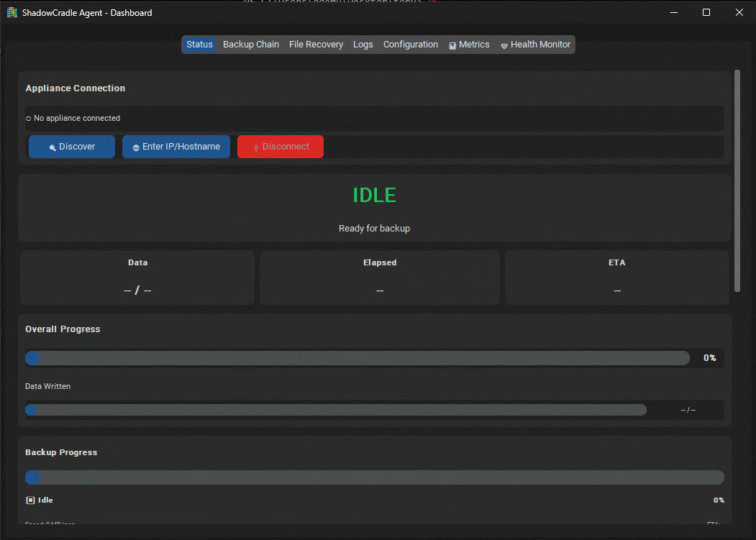This screenshot has height=540, width=756.
Task: Click the stop-square icon beside Idle
Action: coord(30,500)
